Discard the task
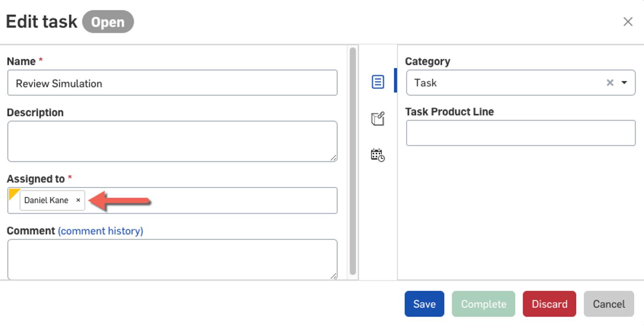644x325 pixels. (x=549, y=304)
